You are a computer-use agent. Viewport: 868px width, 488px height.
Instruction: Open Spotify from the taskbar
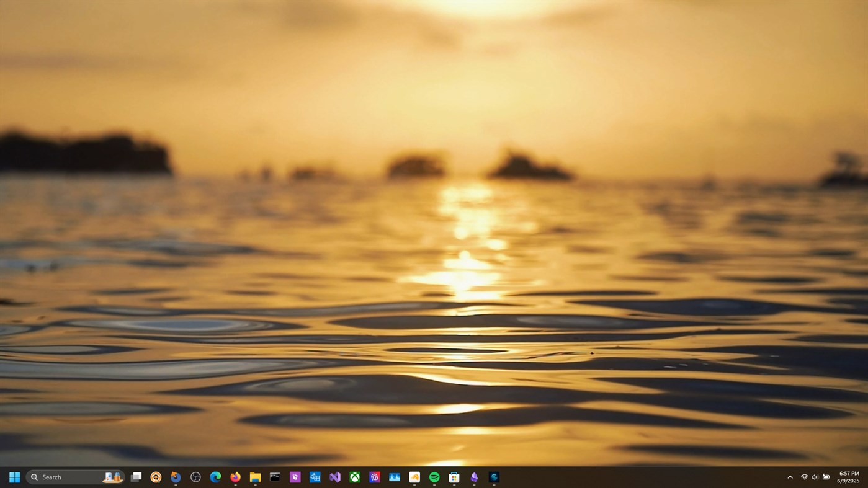pyautogui.click(x=434, y=477)
